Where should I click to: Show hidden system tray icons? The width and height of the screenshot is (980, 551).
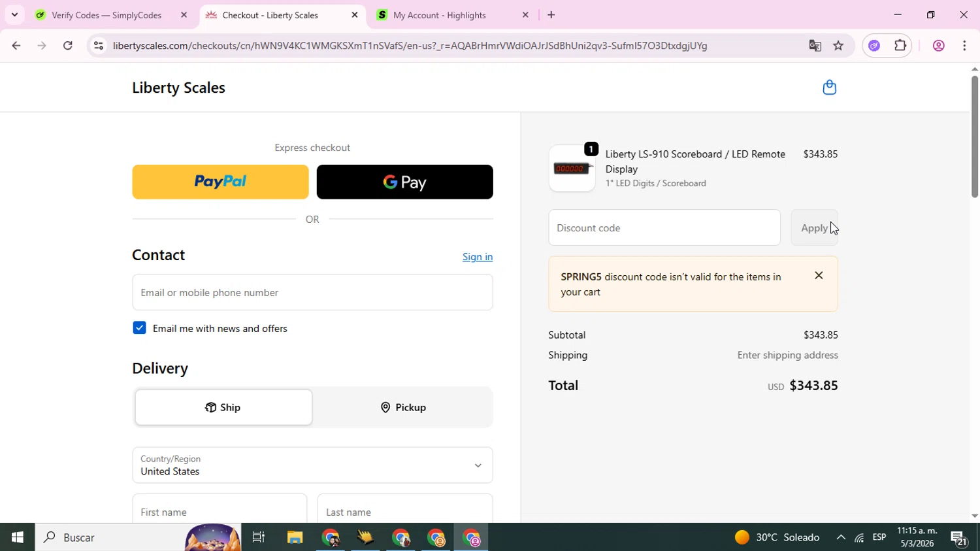[x=841, y=537]
